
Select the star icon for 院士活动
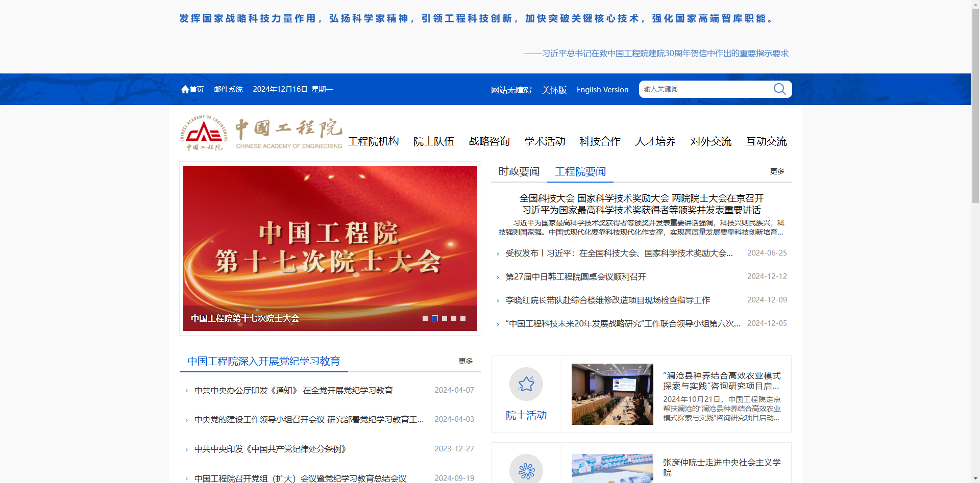(526, 384)
